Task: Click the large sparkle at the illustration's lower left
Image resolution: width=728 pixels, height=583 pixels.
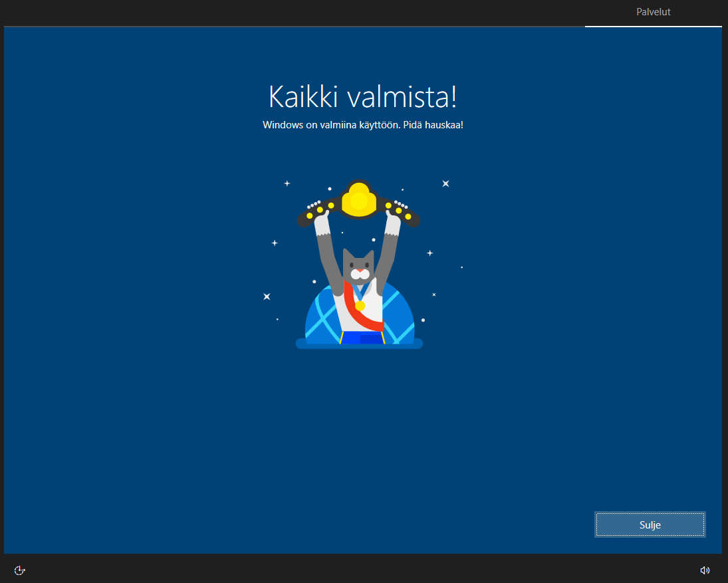Action: click(267, 296)
